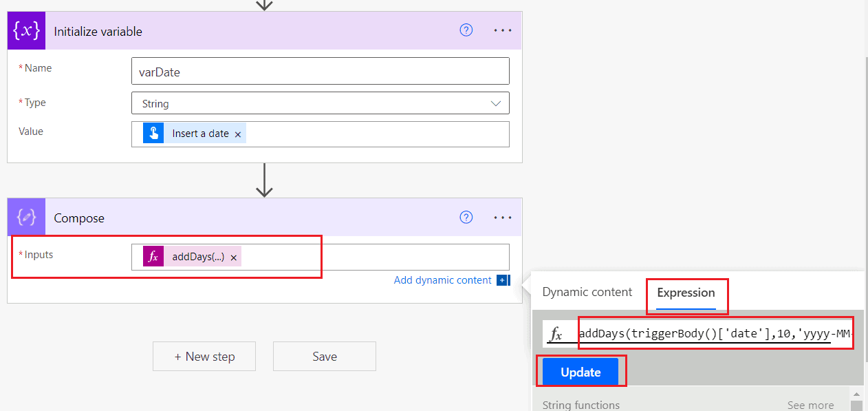Save the flow
This screenshot has height=411, width=868.
click(x=324, y=356)
